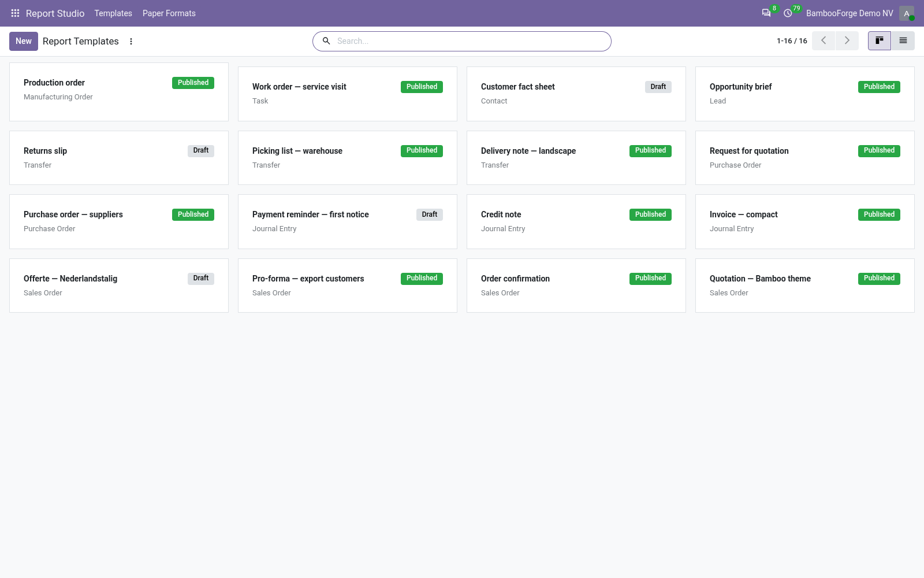
Task: Open Pro-forma — export customers template
Action: [x=348, y=286]
